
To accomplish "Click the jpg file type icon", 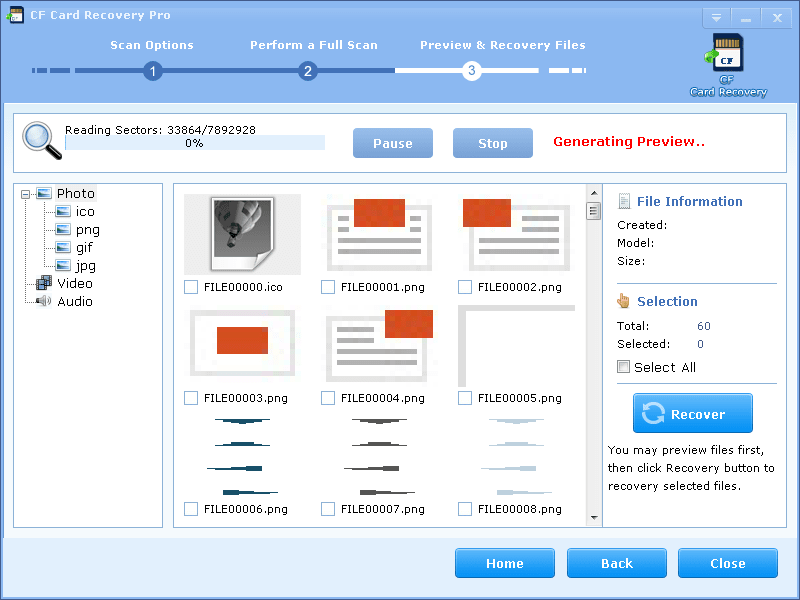I will [x=63, y=265].
